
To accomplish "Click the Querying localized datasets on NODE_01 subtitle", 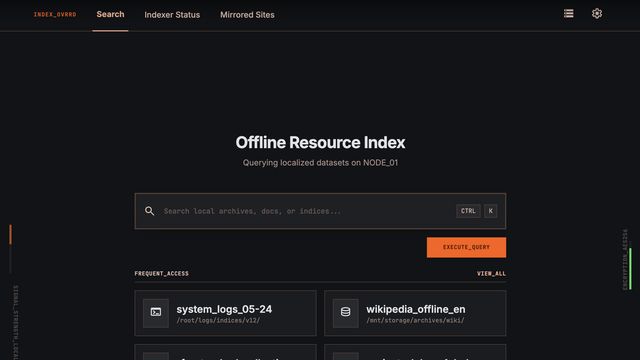I will click(320, 162).
